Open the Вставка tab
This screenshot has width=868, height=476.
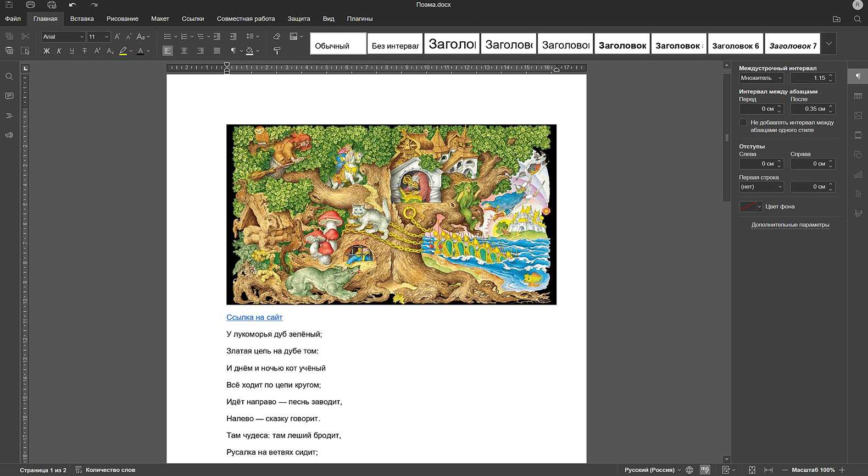click(82, 19)
